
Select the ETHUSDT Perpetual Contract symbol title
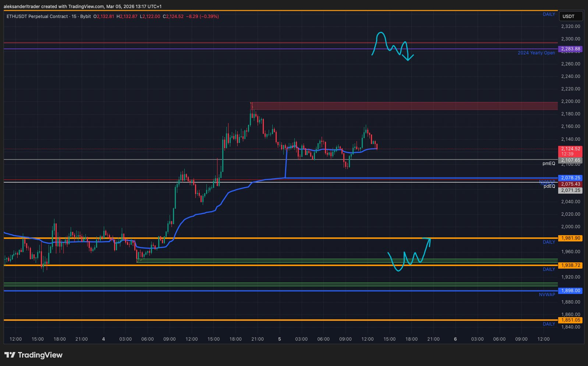tap(37, 17)
